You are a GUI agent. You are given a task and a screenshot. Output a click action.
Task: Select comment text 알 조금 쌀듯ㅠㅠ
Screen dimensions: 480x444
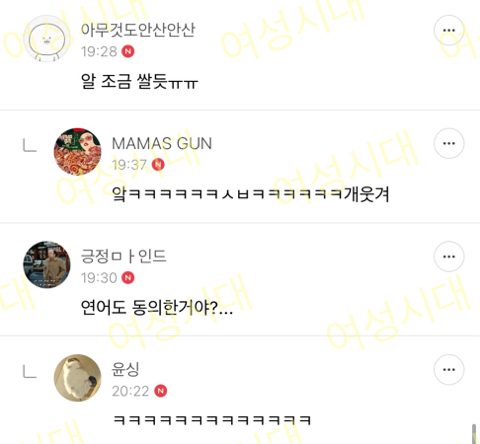139,82
